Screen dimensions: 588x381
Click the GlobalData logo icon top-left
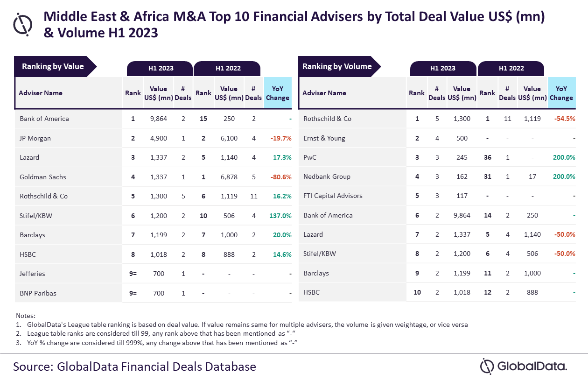click(23, 24)
